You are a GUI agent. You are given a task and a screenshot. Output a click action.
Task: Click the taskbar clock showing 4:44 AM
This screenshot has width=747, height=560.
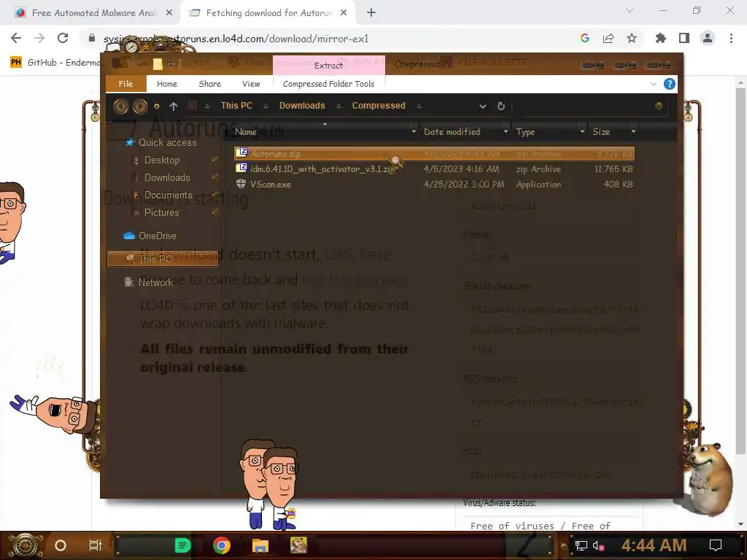coord(654,545)
